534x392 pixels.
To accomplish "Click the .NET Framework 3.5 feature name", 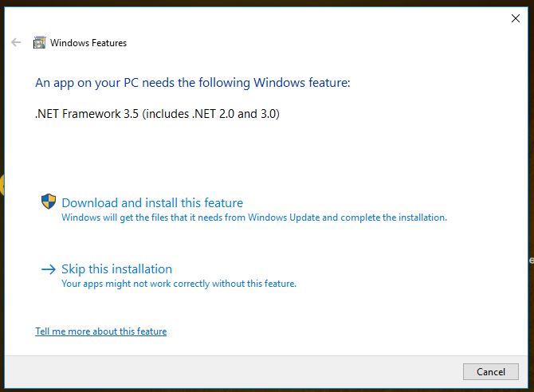I will [x=87, y=113].
